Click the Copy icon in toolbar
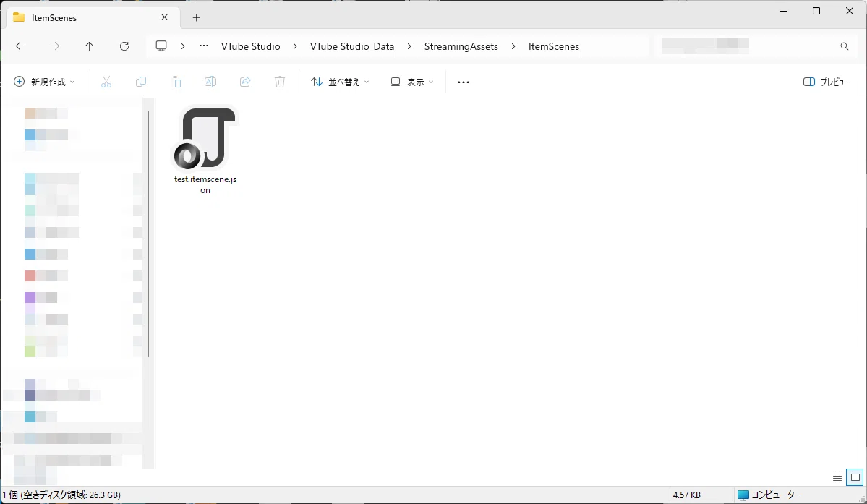 pos(141,82)
